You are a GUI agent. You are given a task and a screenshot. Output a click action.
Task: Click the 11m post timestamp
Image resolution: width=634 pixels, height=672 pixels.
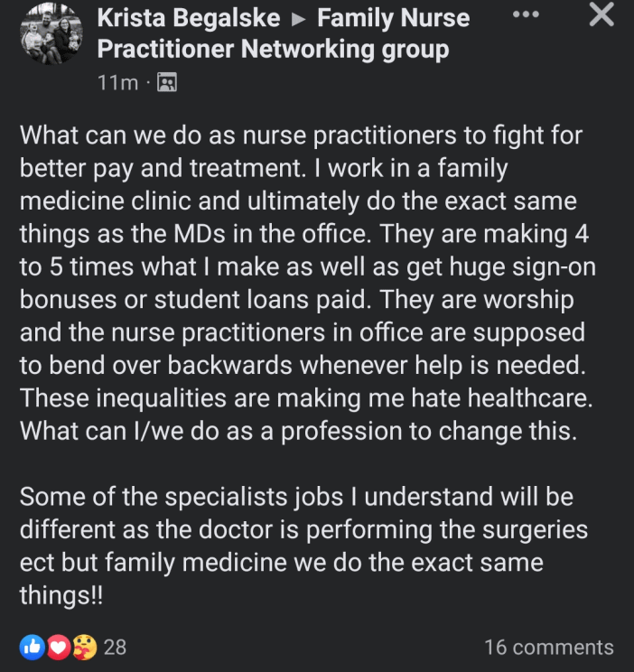click(118, 82)
